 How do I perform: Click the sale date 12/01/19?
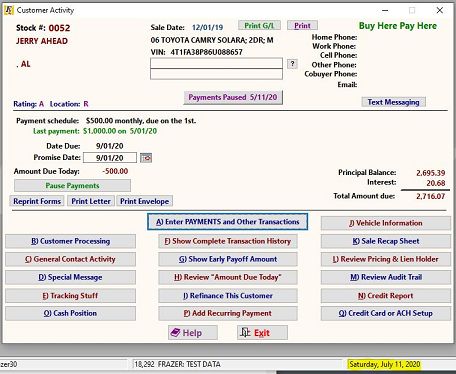click(207, 27)
